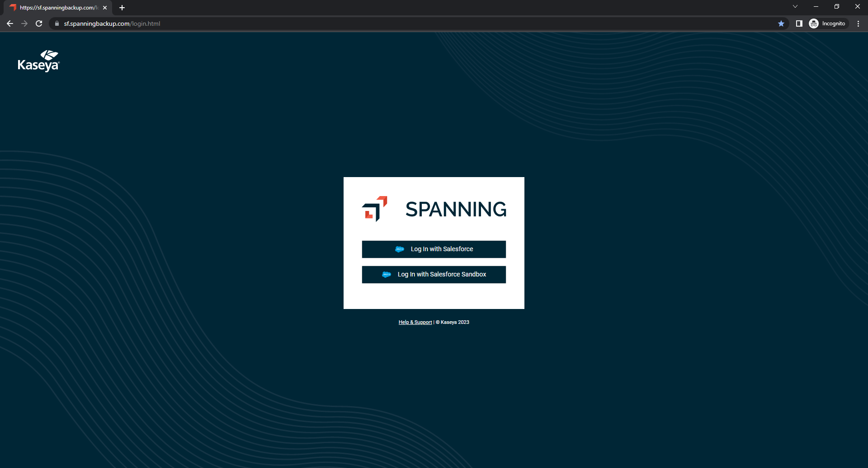
Task: Click the © Kaseya 2023 text
Action: pyautogui.click(x=453, y=322)
